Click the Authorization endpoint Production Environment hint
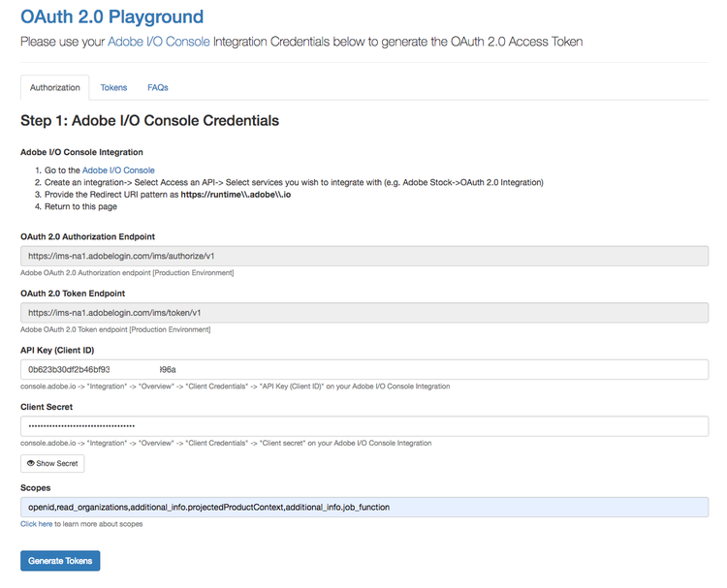This screenshot has height=588, width=727. (127, 273)
